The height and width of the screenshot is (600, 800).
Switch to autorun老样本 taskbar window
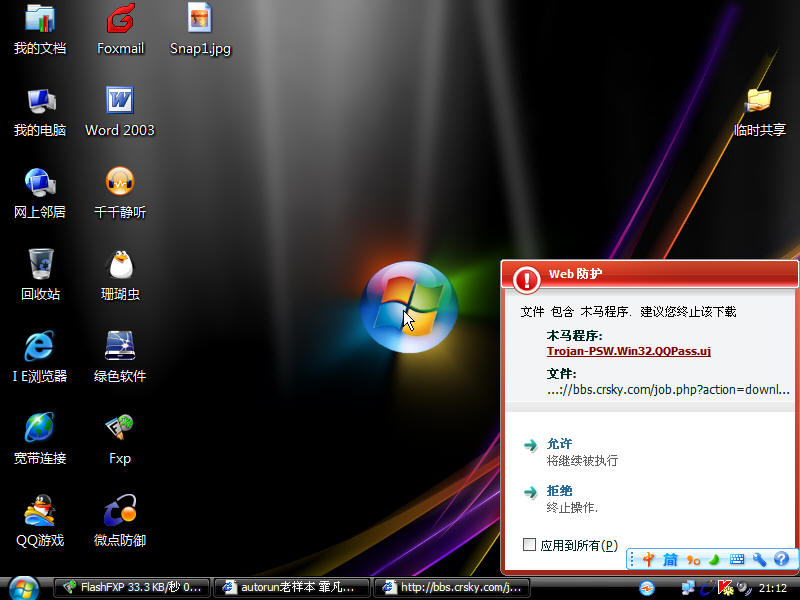[291, 587]
